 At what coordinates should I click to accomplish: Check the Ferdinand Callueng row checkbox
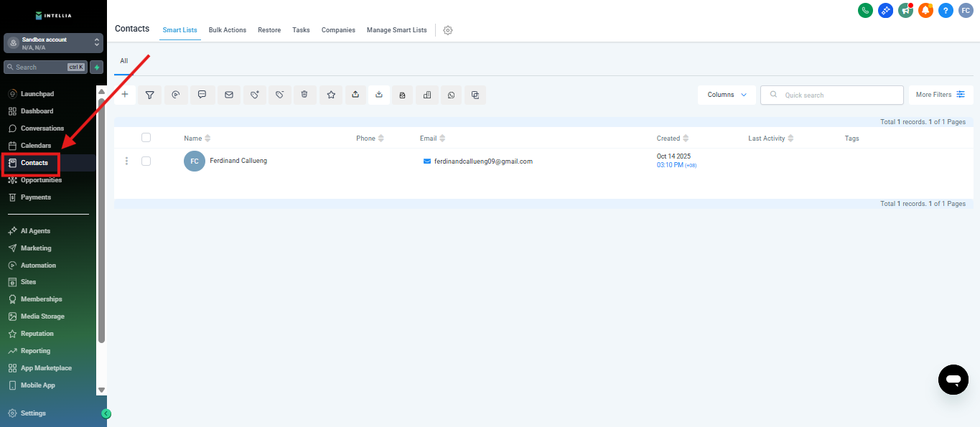pos(146,161)
